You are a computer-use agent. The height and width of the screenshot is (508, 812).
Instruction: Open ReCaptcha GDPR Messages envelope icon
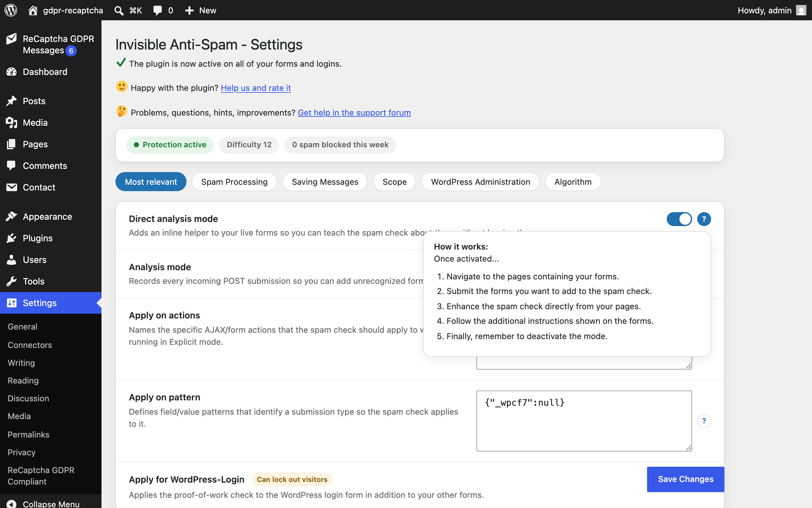click(11, 39)
